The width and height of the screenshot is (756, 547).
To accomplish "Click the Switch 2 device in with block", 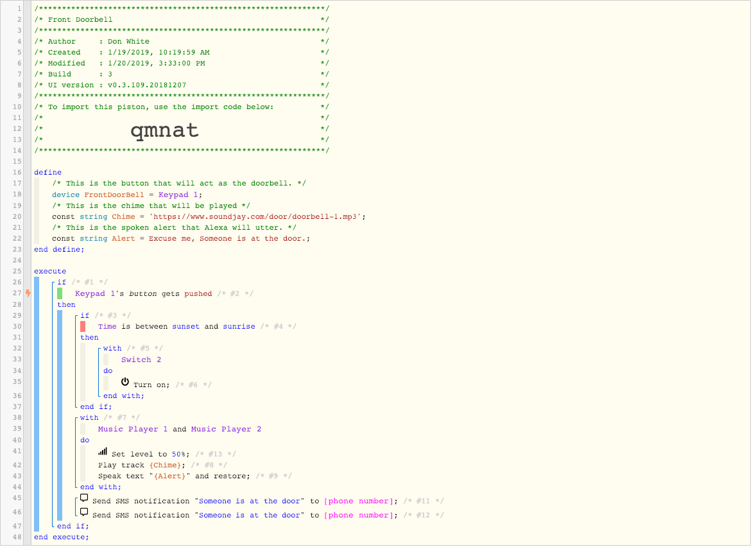I will (x=141, y=360).
